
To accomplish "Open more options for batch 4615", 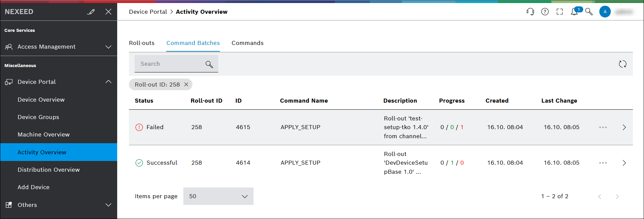I will (603, 127).
